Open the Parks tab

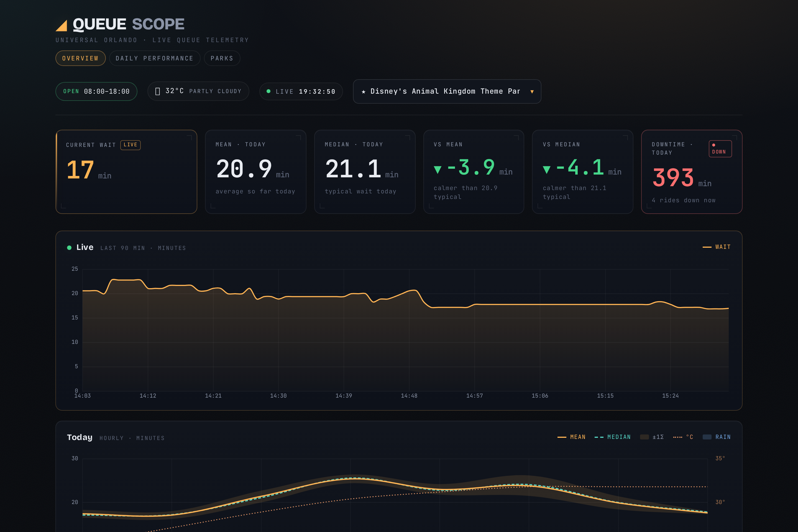[222, 58]
